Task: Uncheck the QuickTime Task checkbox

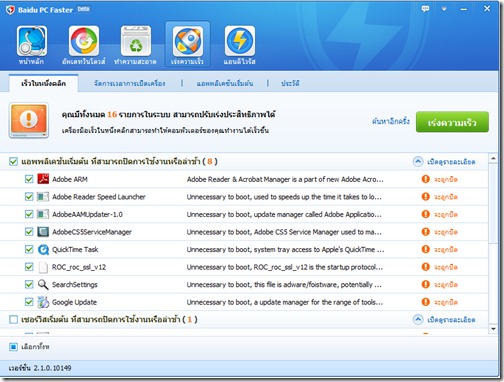Action: 29,249
